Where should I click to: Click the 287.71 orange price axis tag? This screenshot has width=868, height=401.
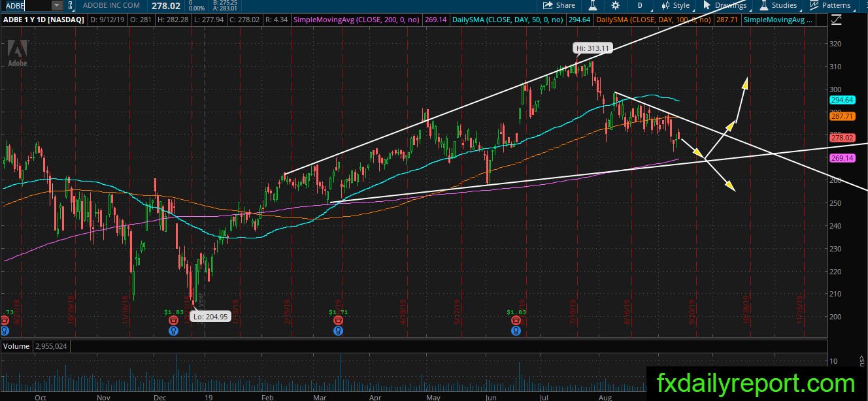point(843,116)
